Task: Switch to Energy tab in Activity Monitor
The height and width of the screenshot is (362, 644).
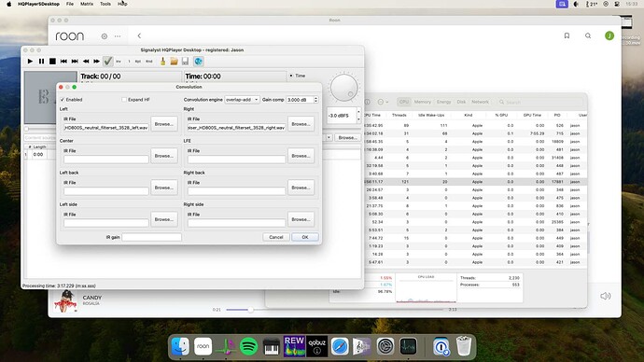Action: click(x=443, y=102)
